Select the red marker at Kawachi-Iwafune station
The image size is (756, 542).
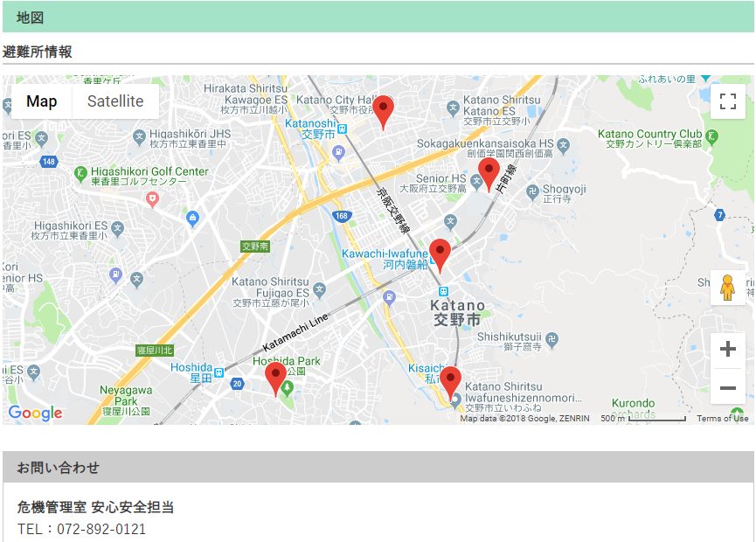[x=440, y=256]
